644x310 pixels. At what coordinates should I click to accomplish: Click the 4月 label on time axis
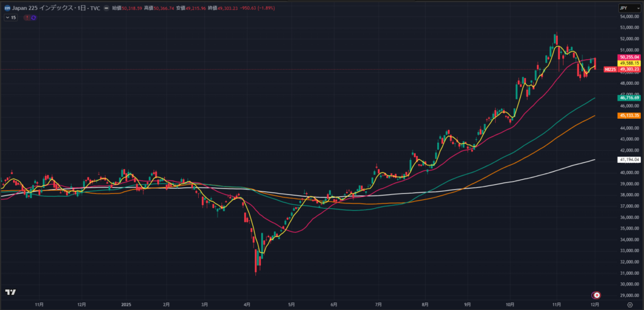(x=247, y=304)
